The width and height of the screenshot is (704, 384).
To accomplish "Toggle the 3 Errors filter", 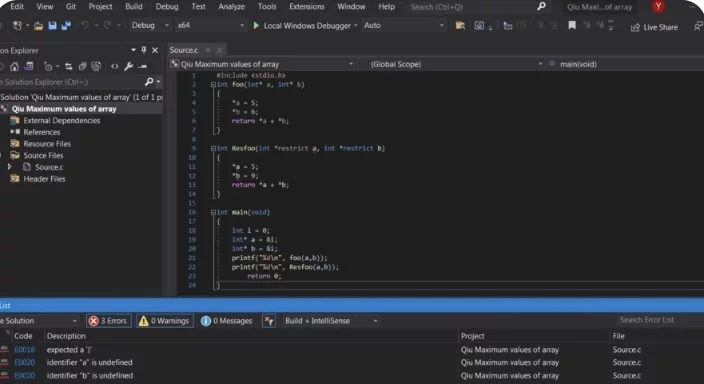I will [x=109, y=321].
